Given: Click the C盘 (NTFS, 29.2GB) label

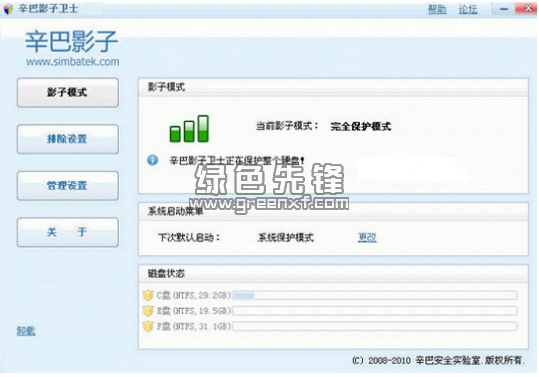Looking at the screenshot, I should coord(194,295).
